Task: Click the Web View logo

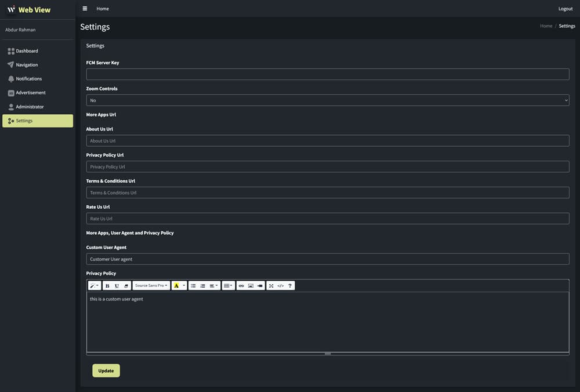Action: [x=29, y=10]
